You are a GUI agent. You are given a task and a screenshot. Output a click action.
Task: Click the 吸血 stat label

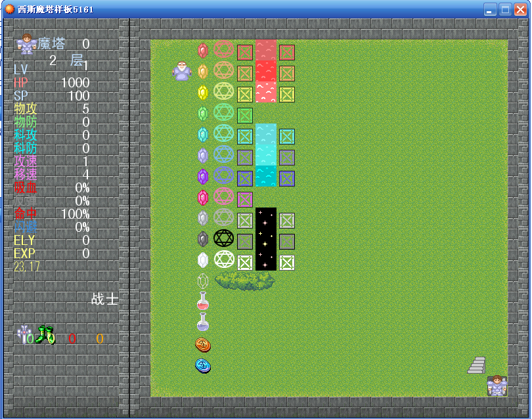[26, 188]
